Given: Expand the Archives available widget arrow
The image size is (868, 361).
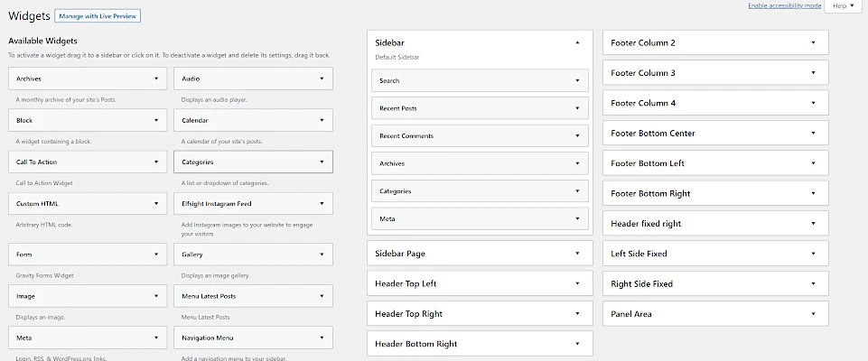Looking at the screenshot, I should point(156,79).
